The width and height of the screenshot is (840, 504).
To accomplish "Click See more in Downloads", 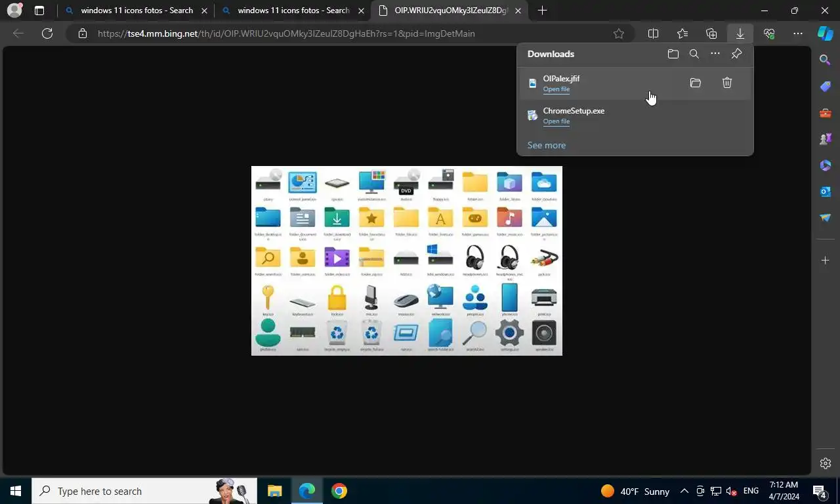I will tap(546, 145).
